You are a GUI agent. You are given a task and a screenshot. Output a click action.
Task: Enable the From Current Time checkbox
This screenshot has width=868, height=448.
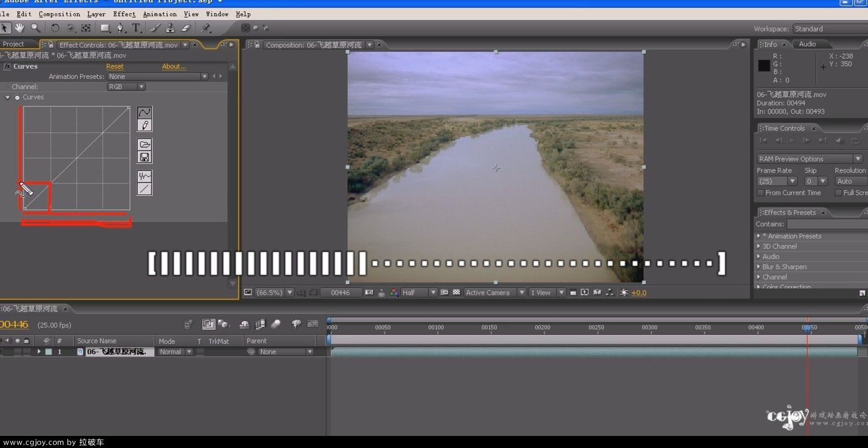761,193
